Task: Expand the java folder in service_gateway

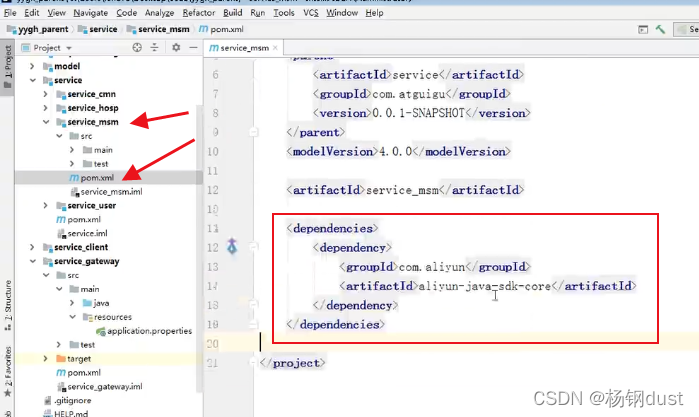Action: click(x=72, y=303)
